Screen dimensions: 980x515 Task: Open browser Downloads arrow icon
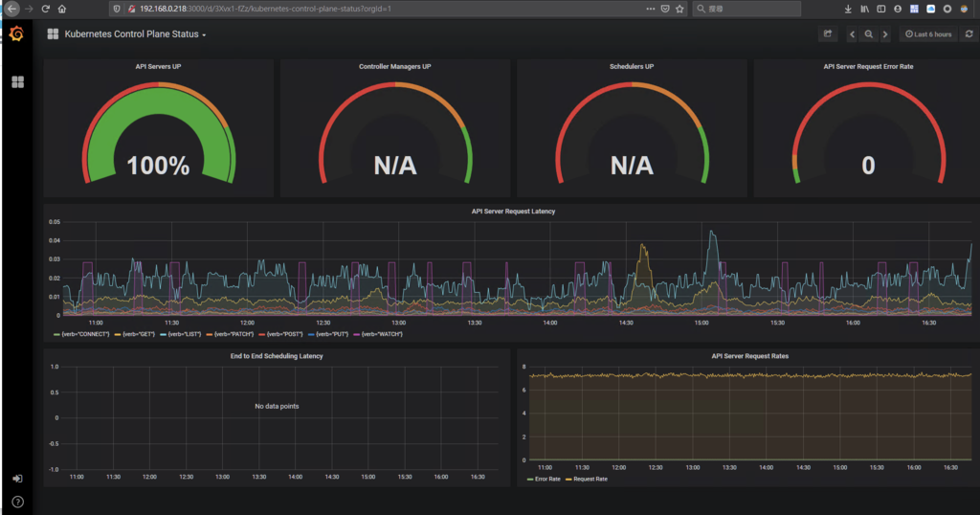point(848,9)
